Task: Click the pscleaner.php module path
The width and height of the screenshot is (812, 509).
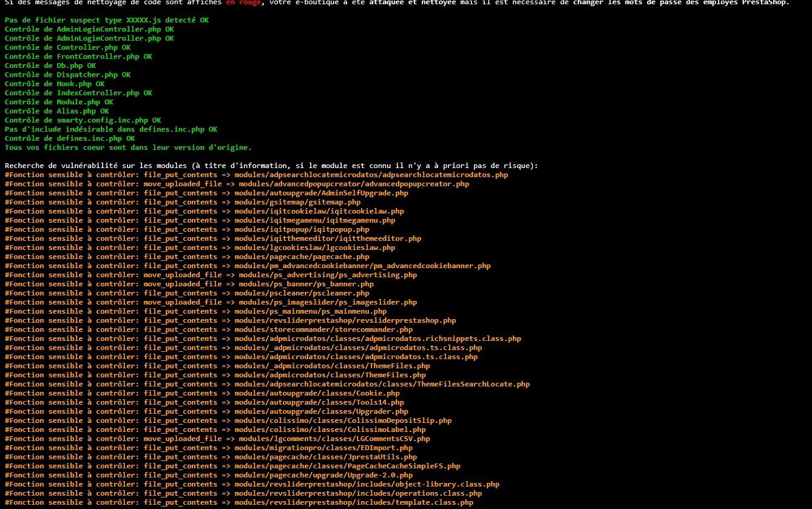Action: (x=302, y=293)
